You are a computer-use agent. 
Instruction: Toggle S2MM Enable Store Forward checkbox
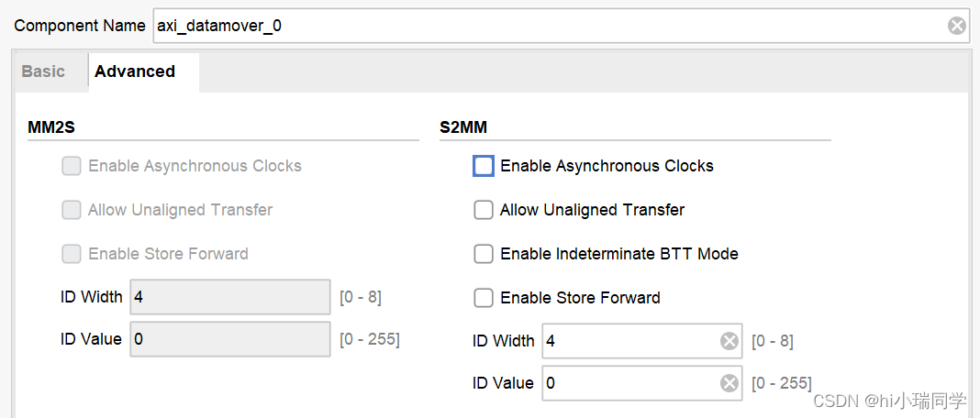pyautogui.click(x=484, y=298)
